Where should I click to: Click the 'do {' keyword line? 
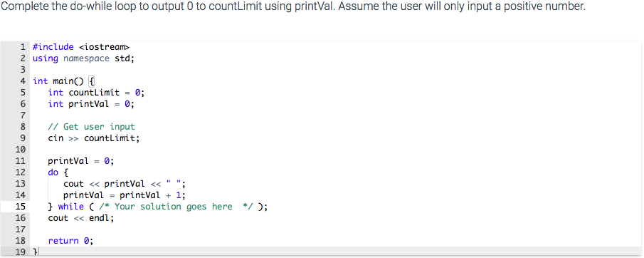coord(58,172)
